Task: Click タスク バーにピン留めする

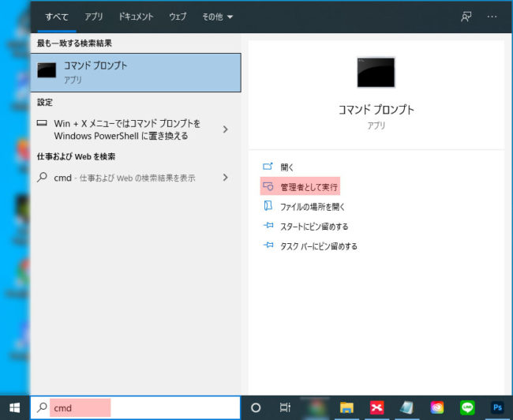Action: click(319, 246)
